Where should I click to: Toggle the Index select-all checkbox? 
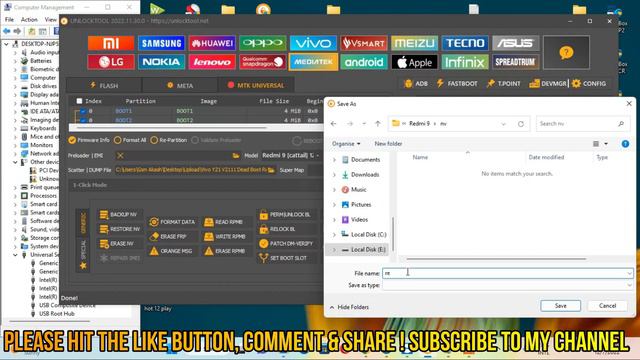[x=80, y=101]
